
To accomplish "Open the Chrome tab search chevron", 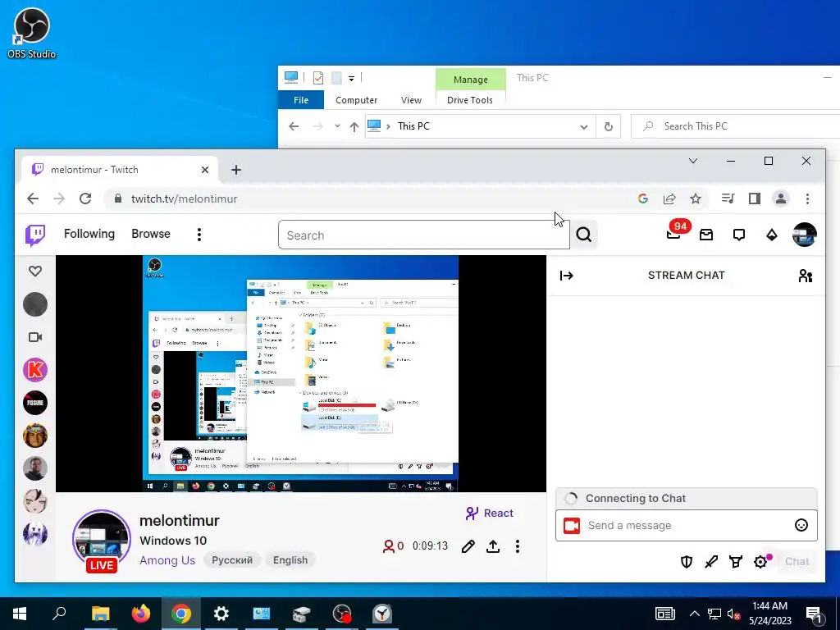I will pyautogui.click(x=692, y=161).
